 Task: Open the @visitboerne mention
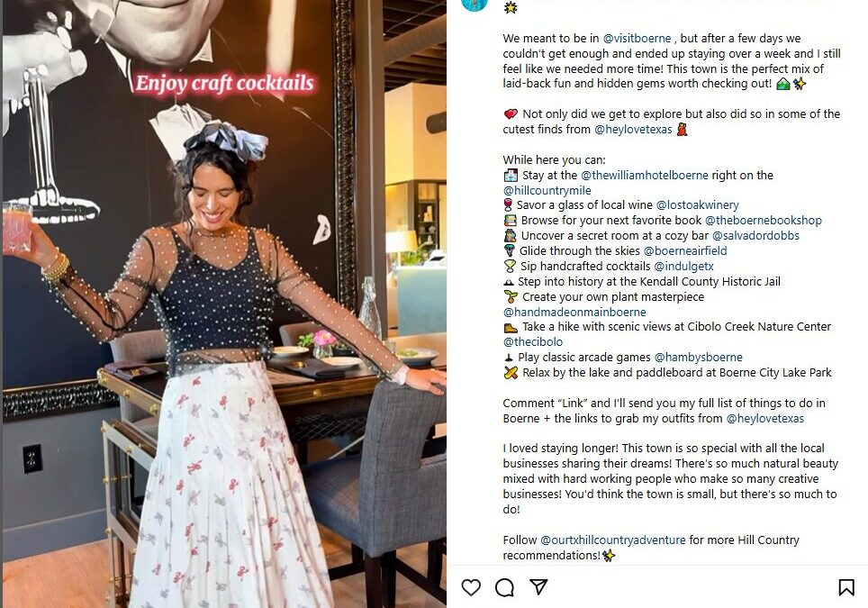[637, 38]
